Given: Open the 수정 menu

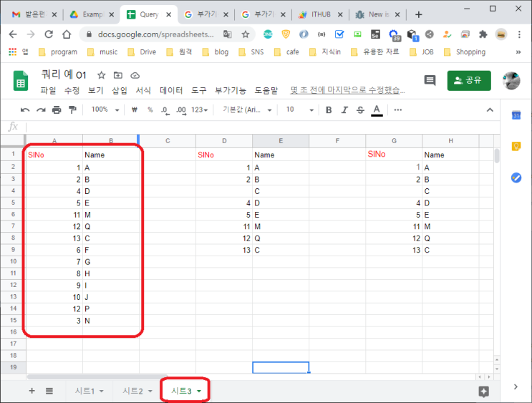Looking at the screenshot, I should pos(72,91).
